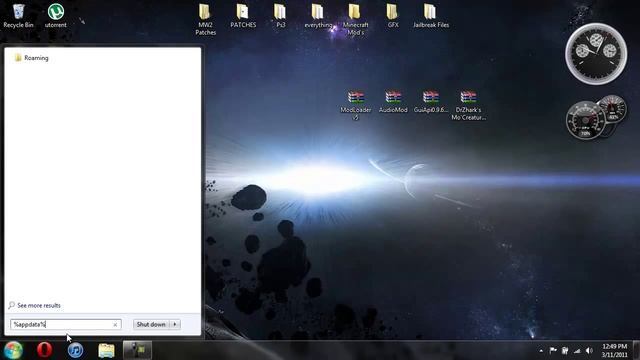Open the network signal tray icon
Screen dimensions: 640x360
[x=577, y=351]
